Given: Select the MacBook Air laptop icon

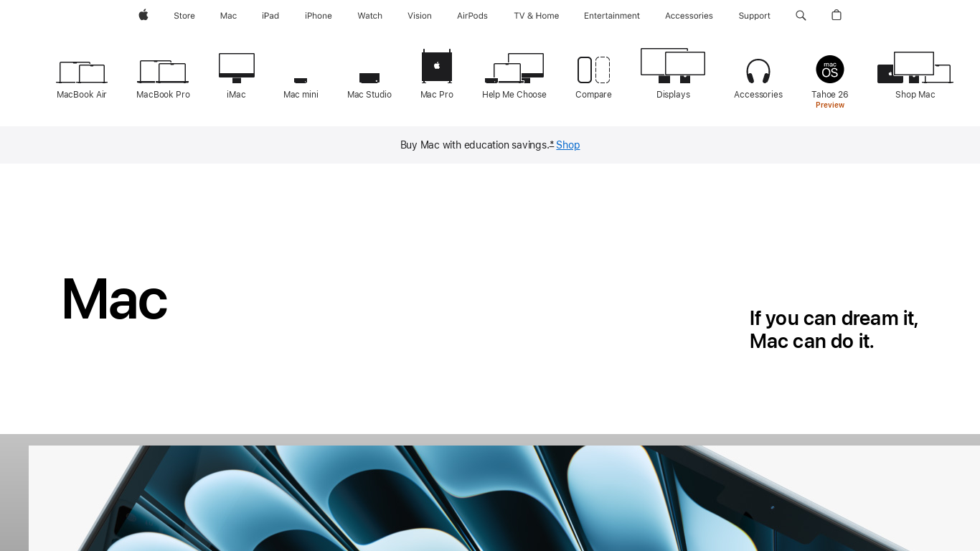Looking at the screenshot, I should click(82, 72).
